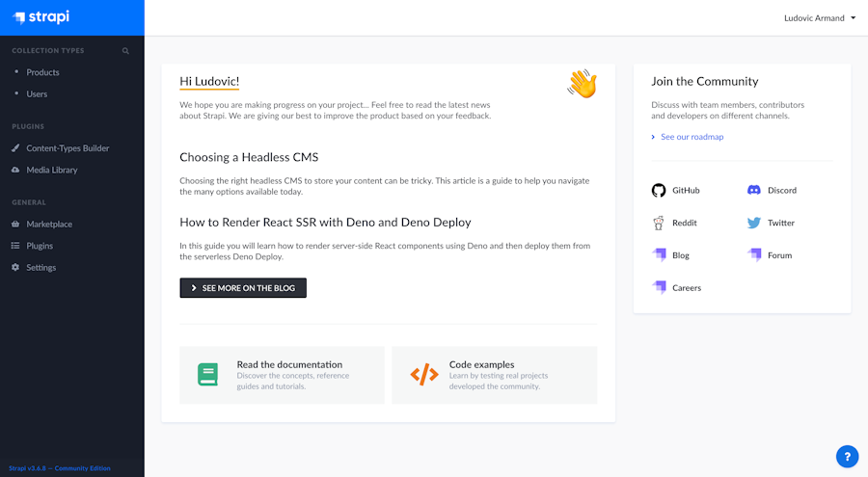
Task: Click the orange code brackets icon
Action: (424, 375)
